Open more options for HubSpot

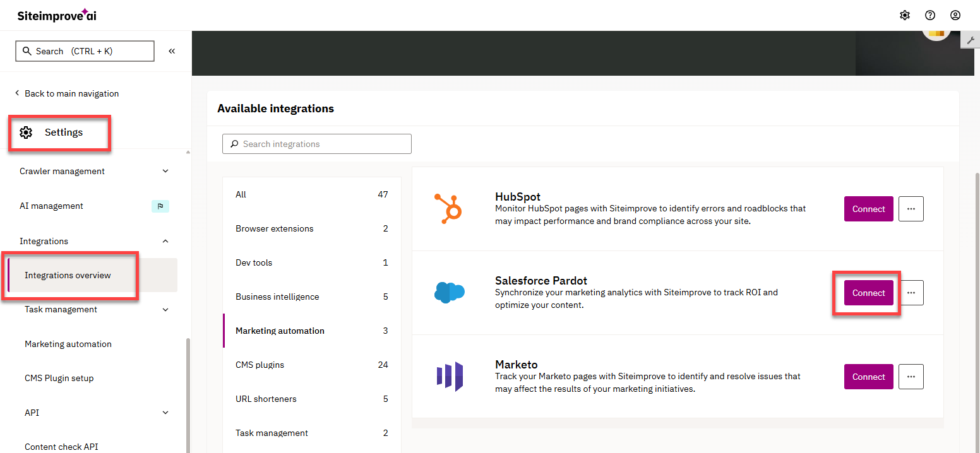[911, 208]
